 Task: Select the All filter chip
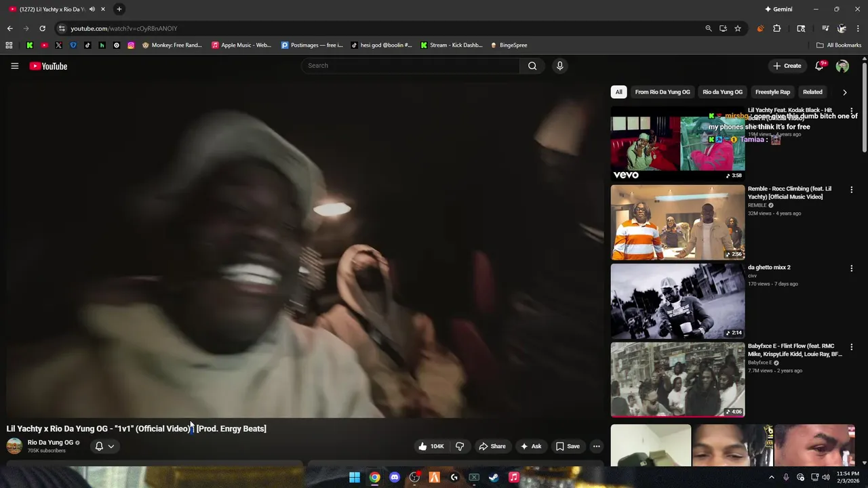click(618, 92)
